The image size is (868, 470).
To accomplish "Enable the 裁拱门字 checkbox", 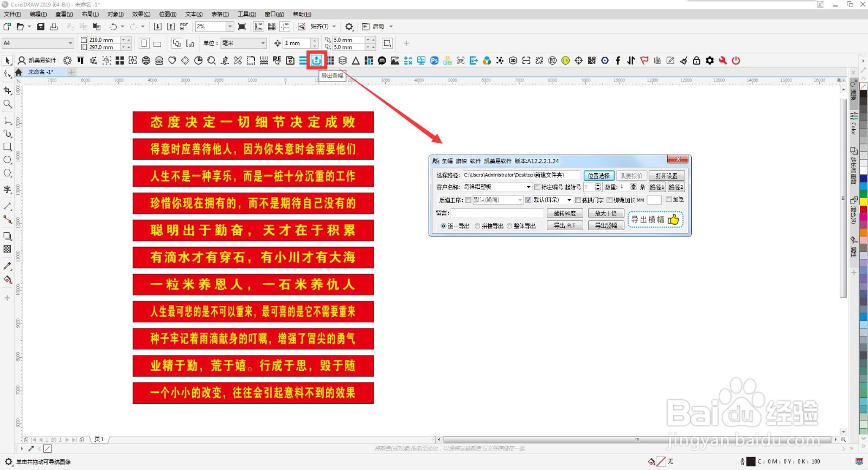I will pos(578,200).
